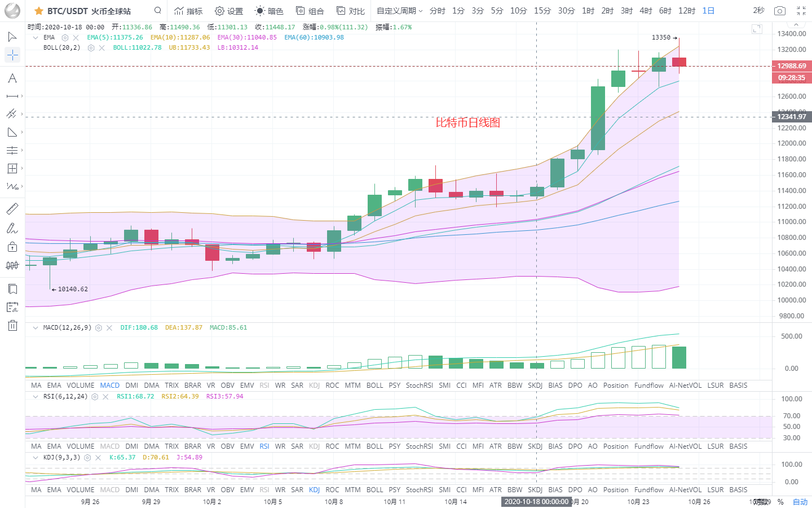Select the arrow cursor tool
The image size is (812, 508).
click(x=12, y=37)
